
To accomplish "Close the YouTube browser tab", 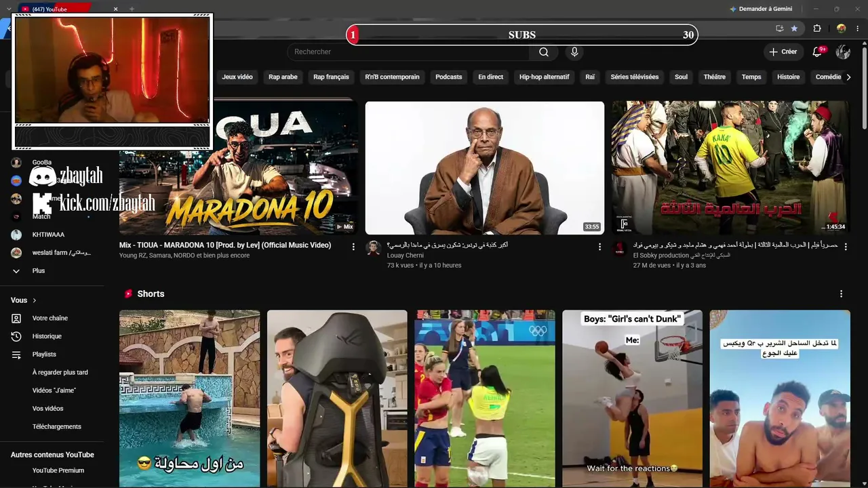I will [x=115, y=9].
